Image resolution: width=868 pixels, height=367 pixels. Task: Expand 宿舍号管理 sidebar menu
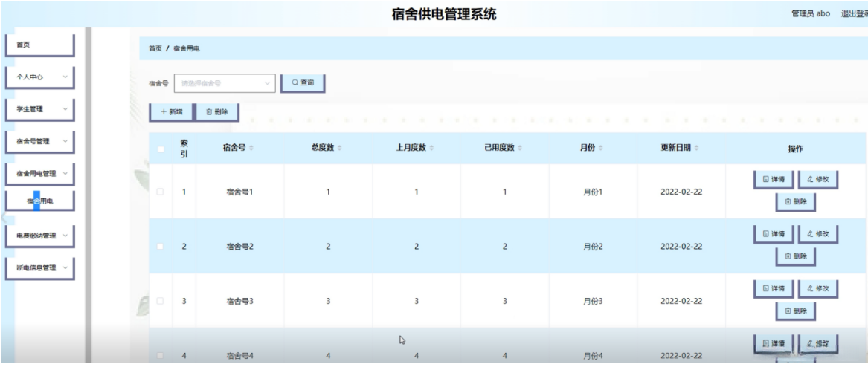coord(40,141)
